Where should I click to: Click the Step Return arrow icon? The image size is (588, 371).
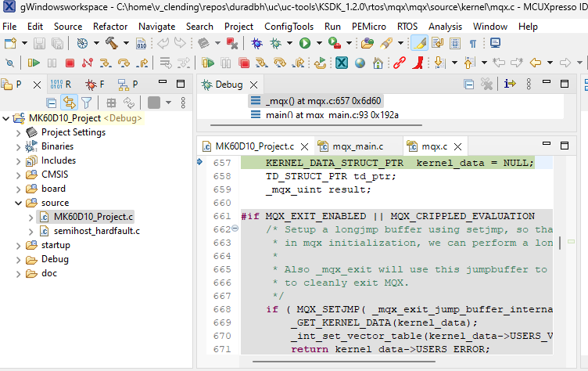click(x=142, y=63)
